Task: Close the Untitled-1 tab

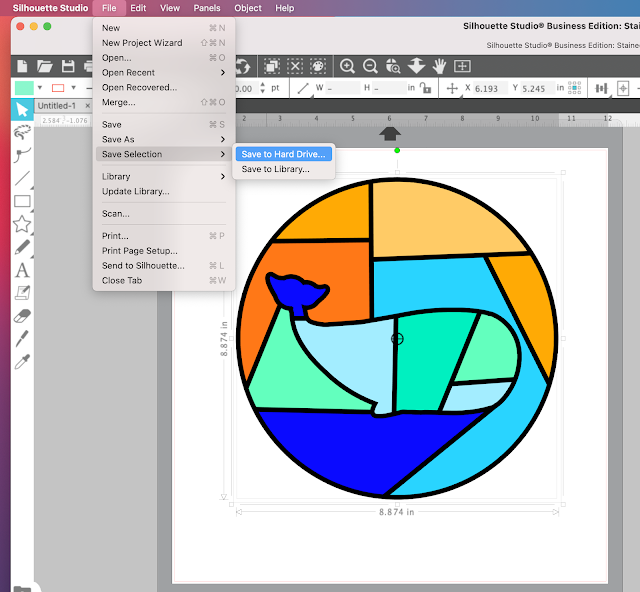Action: click(87, 106)
